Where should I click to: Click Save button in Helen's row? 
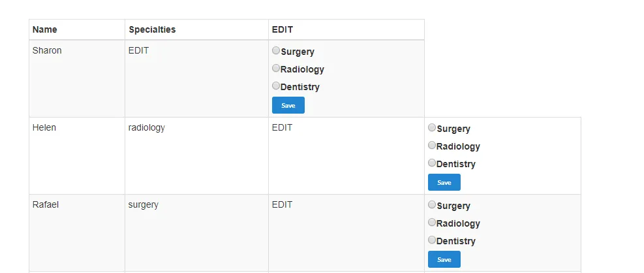pos(444,182)
